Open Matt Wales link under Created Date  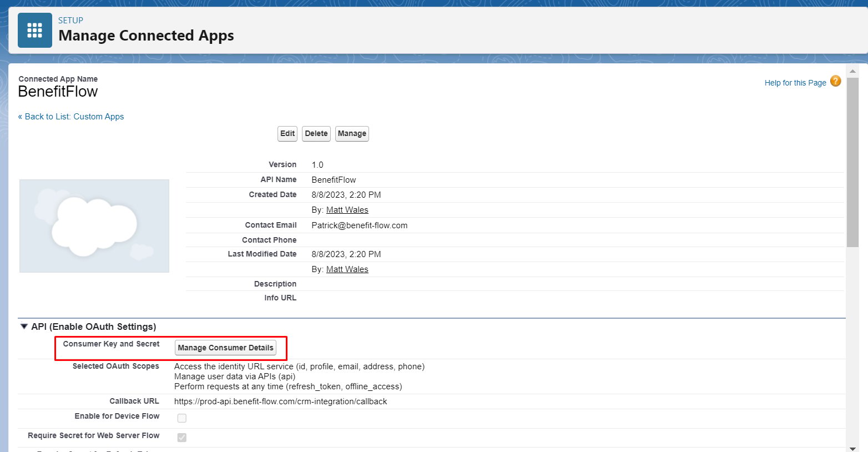pos(347,210)
